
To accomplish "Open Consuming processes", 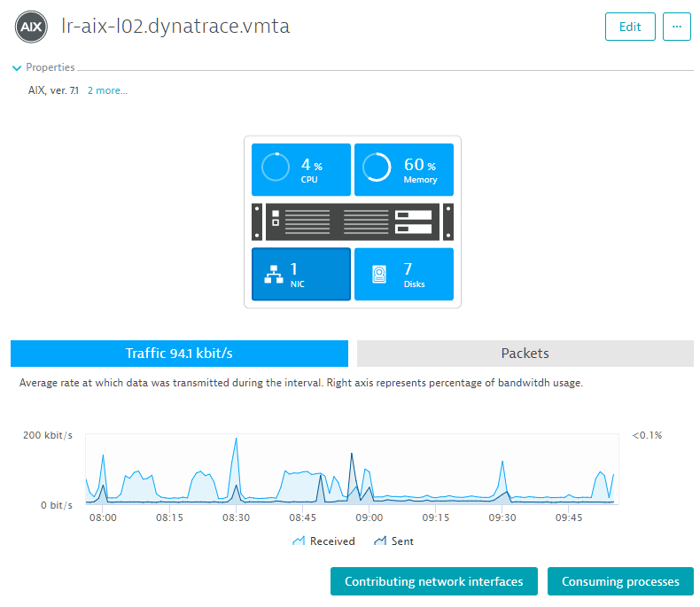I will pyautogui.click(x=620, y=581).
